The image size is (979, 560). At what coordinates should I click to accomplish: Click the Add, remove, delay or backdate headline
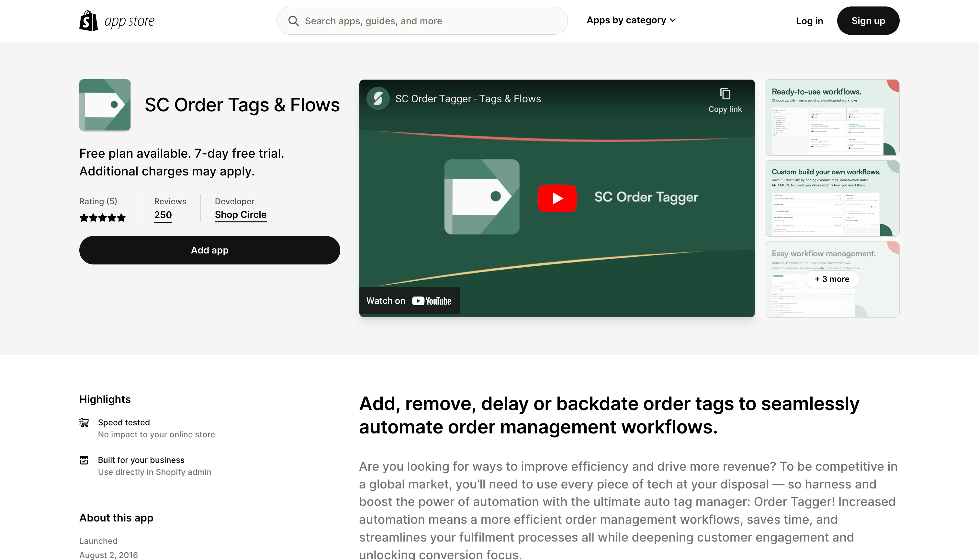(609, 415)
